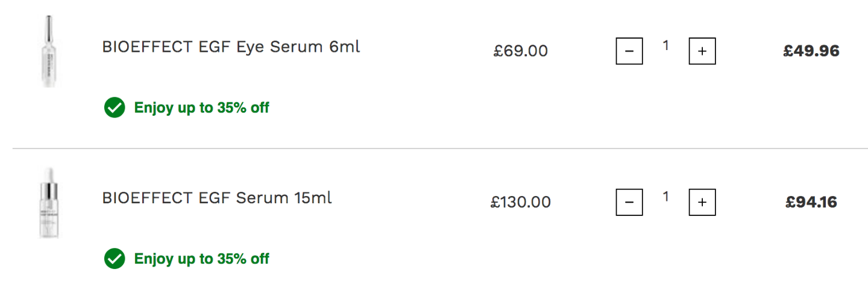Click the £130.00 original price

pyautogui.click(x=520, y=202)
